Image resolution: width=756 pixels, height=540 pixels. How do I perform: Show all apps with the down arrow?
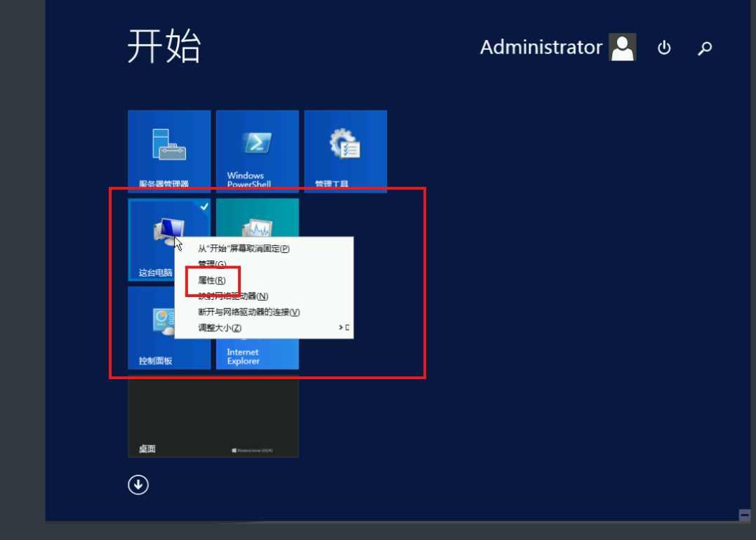tap(138, 485)
